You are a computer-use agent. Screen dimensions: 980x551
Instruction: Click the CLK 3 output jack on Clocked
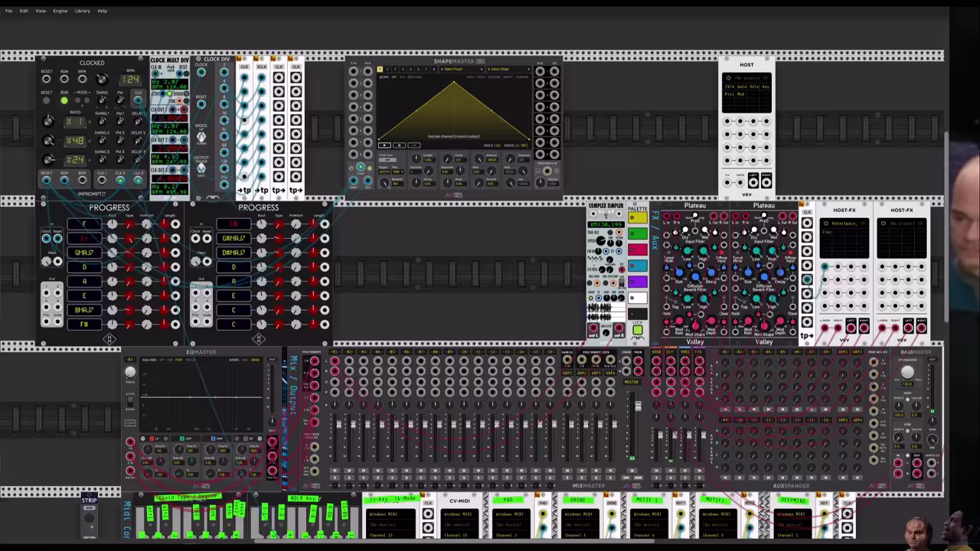(138, 181)
